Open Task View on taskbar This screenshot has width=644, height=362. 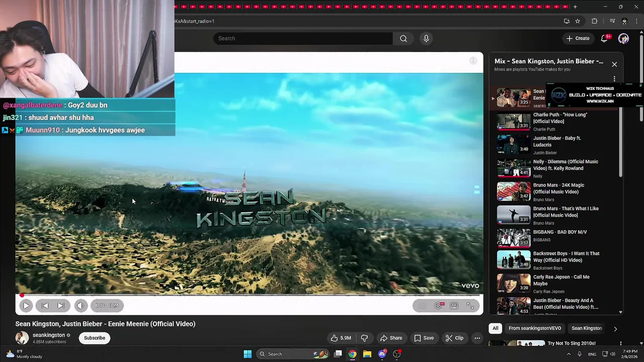(338, 354)
